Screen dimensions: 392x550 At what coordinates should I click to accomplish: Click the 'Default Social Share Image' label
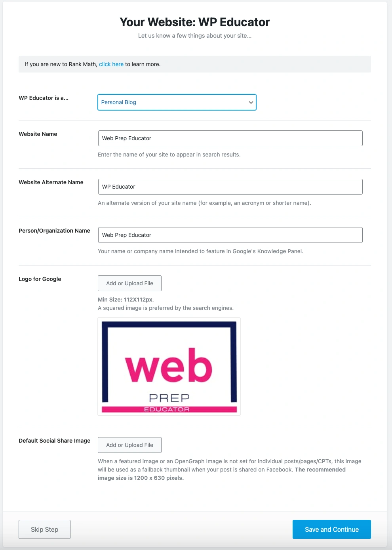(54, 441)
